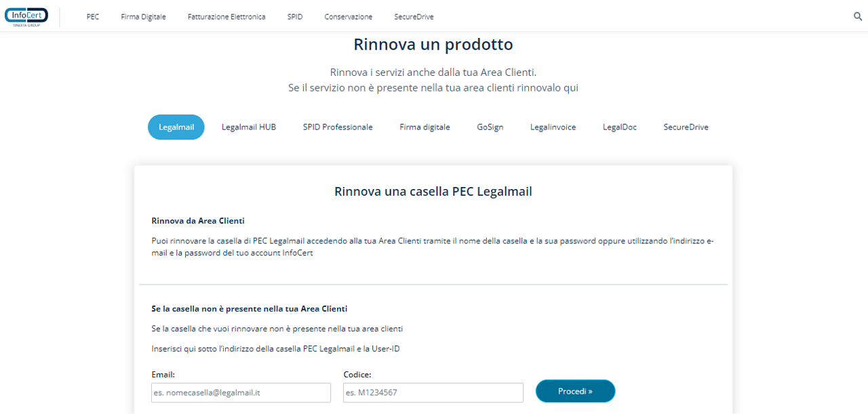
Task: Open the search magnifier icon
Action: point(857,16)
